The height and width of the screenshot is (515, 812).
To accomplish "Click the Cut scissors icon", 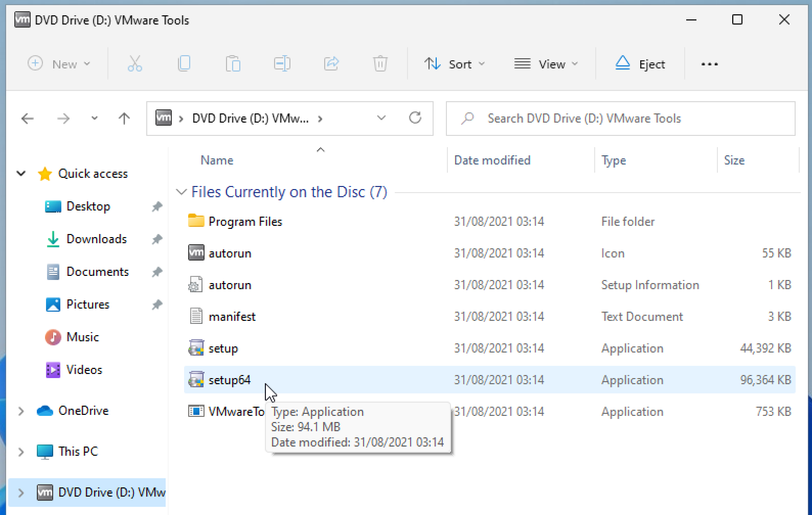I will [134, 64].
